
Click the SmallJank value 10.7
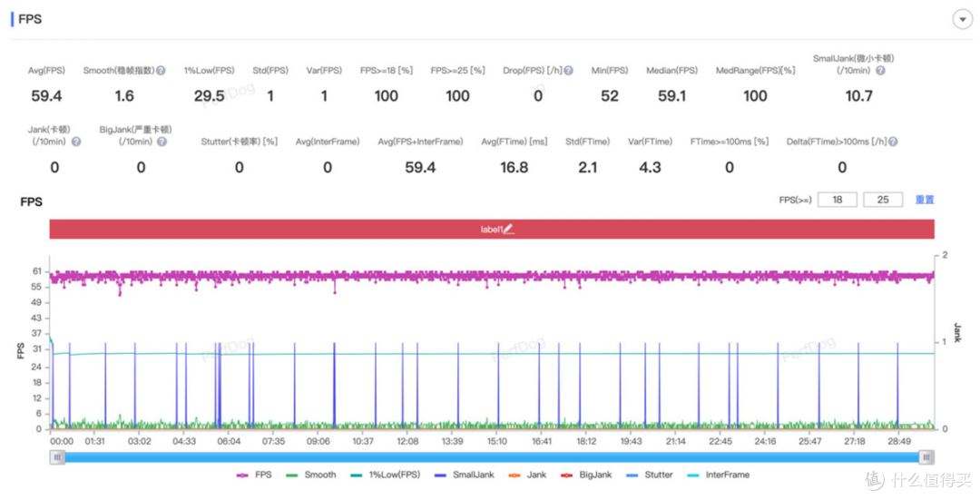coord(858,96)
